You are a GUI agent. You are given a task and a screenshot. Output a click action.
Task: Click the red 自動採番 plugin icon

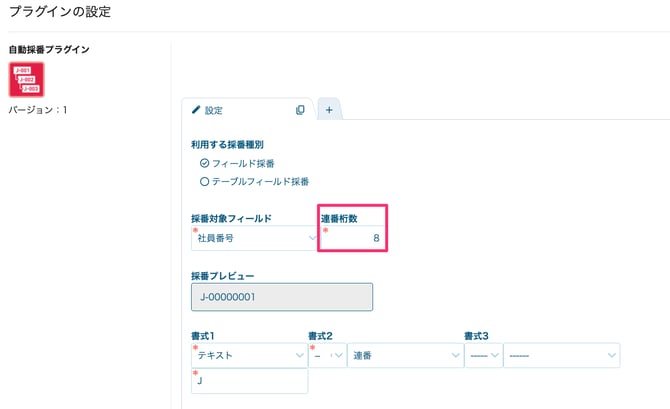27,79
